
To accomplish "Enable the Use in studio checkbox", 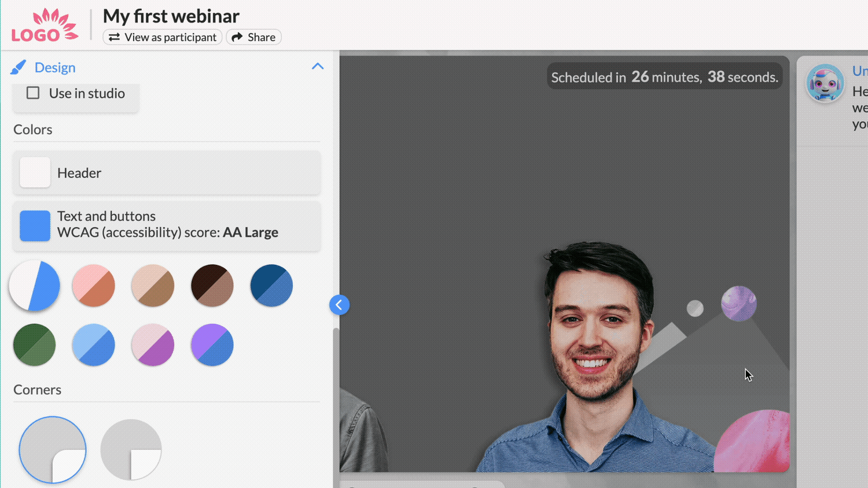I will tap(33, 93).
